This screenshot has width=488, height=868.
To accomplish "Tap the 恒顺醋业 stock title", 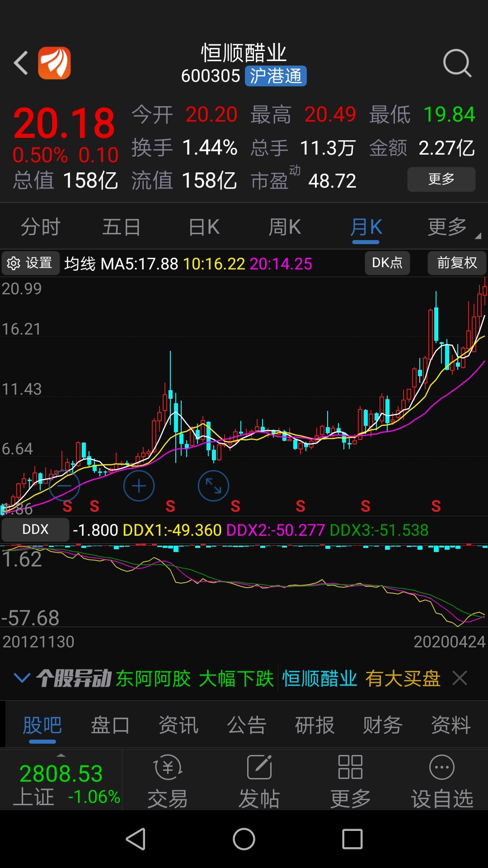I will (244, 53).
